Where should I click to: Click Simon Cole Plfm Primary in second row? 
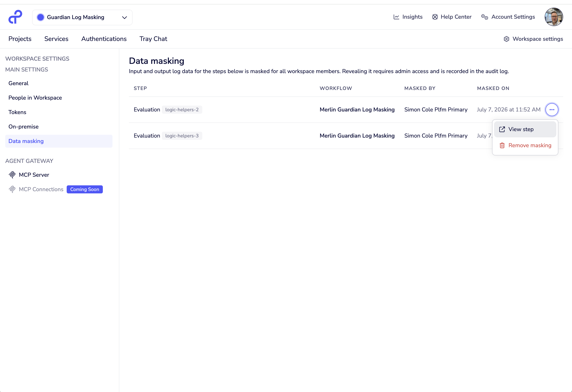click(x=436, y=136)
